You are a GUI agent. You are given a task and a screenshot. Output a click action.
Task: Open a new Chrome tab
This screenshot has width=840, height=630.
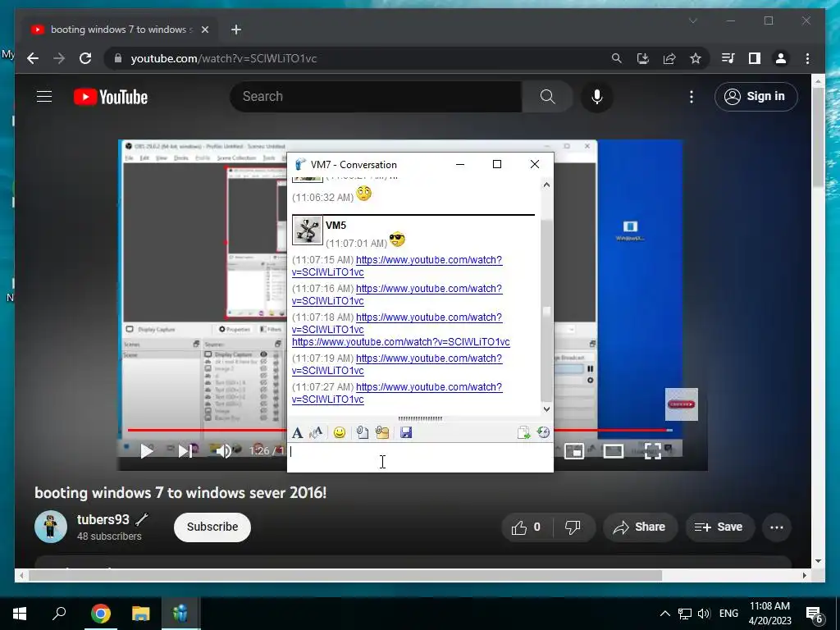(x=236, y=30)
